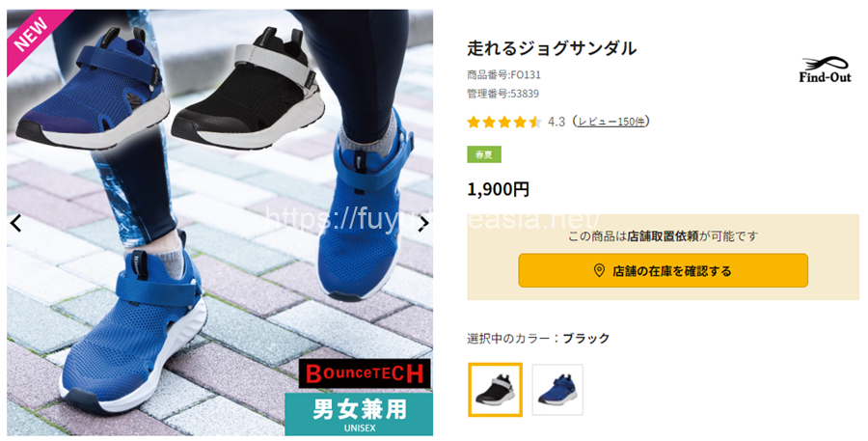Select the blue color swatch
The height and width of the screenshot is (441, 868).
tap(557, 390)
